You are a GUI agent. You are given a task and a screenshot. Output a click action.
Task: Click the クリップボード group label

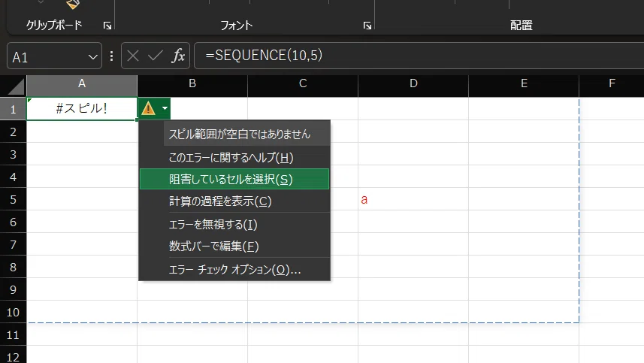click(54, 26)
